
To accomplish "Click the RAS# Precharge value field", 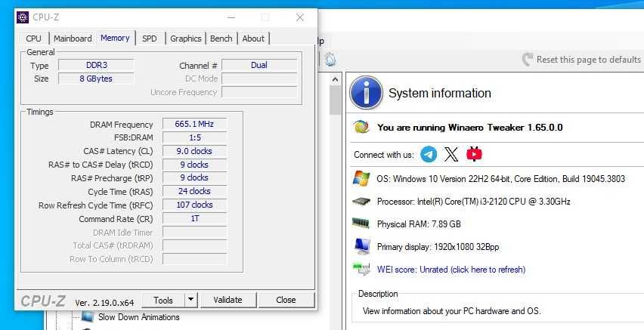I will coord(195,177).
